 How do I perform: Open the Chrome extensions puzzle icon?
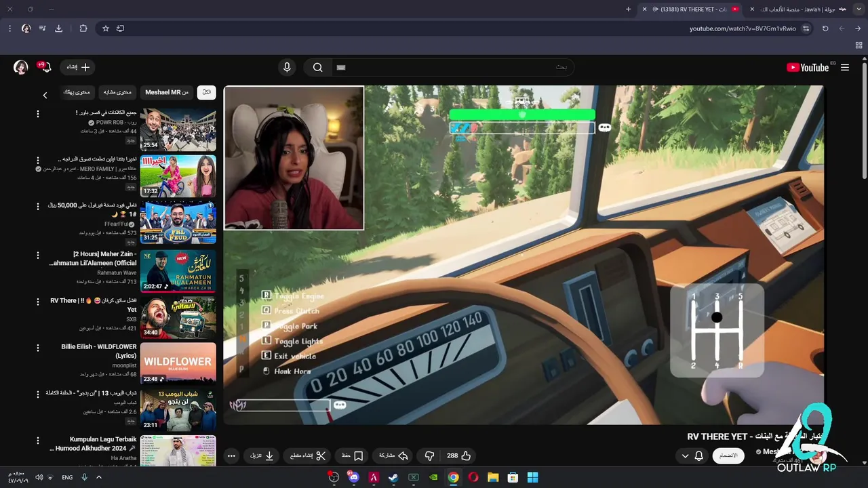pos(83,28)
